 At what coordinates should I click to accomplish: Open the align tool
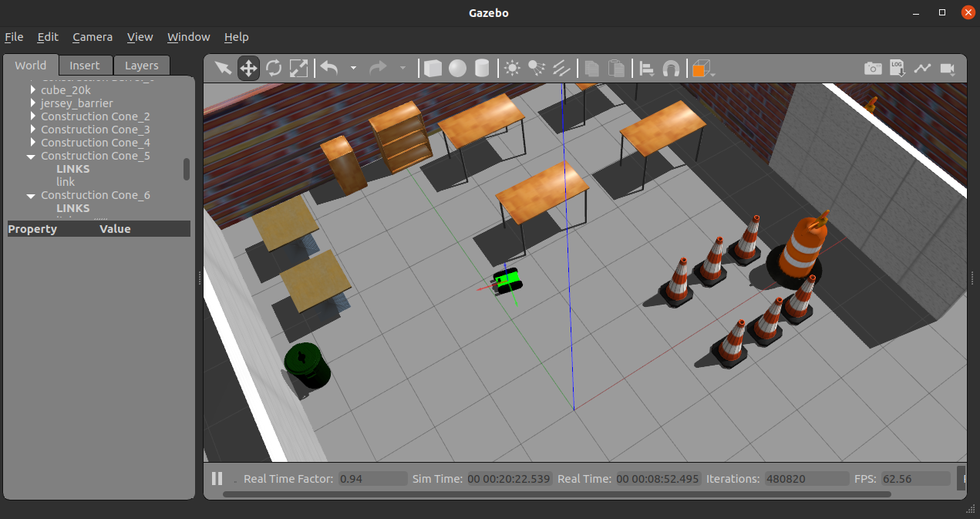(x=647, y=69)
